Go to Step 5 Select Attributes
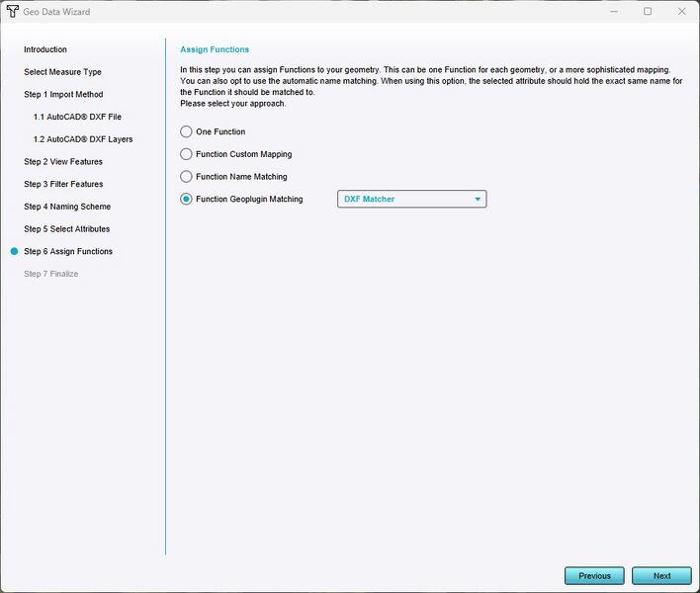This screenshot has width=700, height=593. coord(67,229)
